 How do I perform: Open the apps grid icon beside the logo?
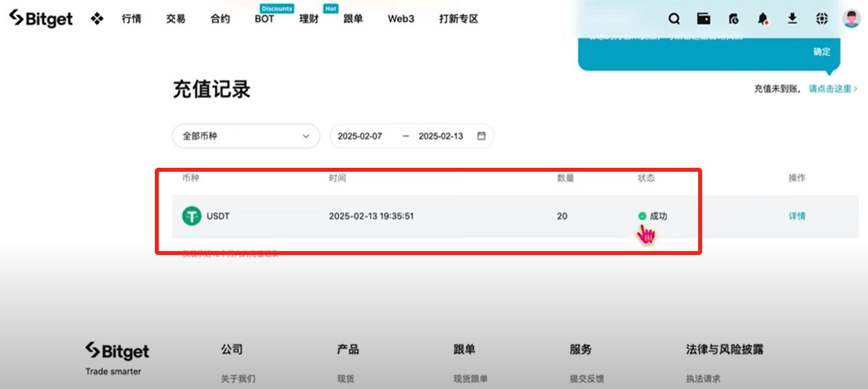click(96, 19)
